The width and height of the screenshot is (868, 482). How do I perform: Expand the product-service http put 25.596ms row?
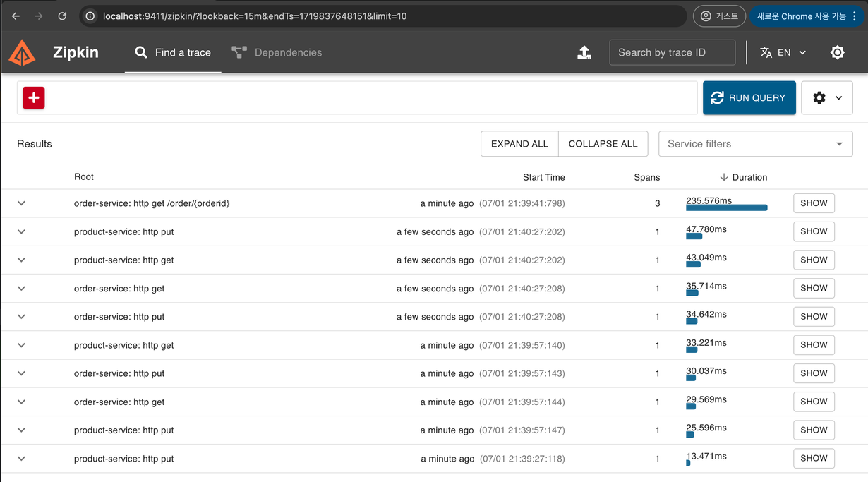[x=21, y=430]
